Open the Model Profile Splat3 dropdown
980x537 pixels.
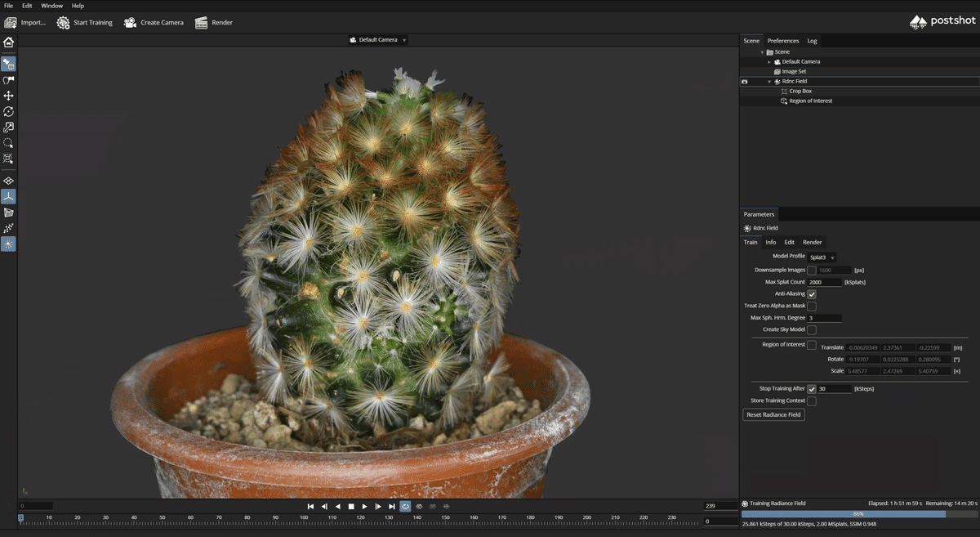[822, 257]
